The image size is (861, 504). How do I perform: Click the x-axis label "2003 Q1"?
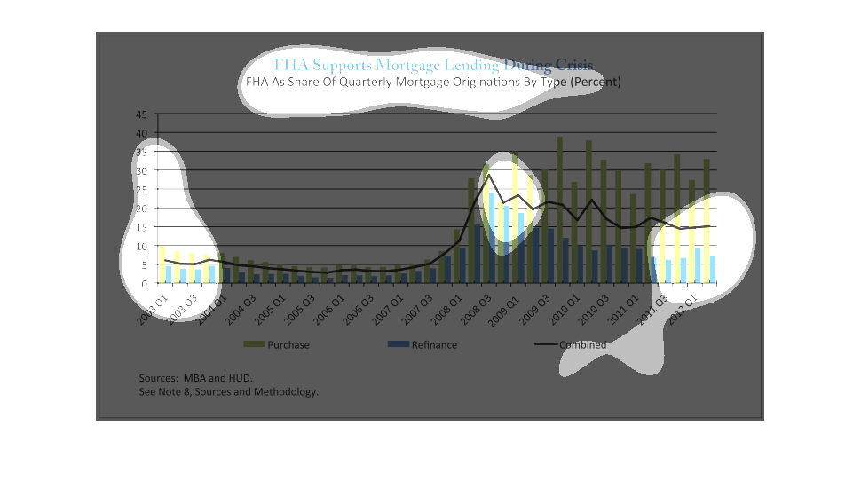152,311
